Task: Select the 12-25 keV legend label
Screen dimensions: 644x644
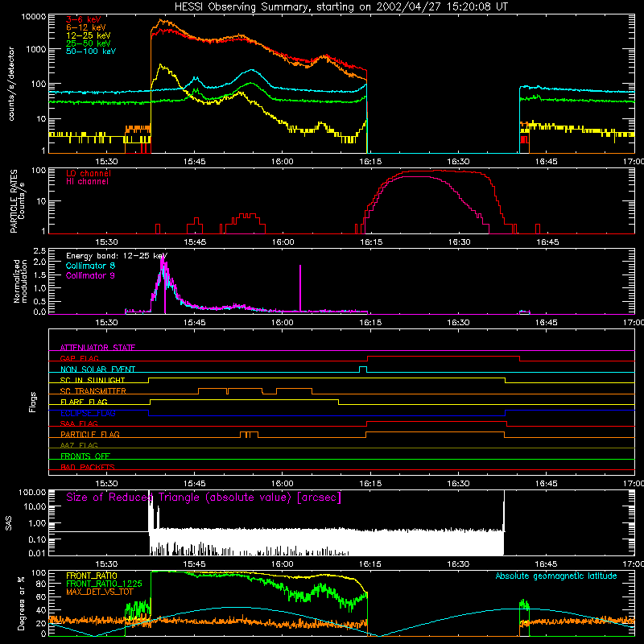Action: coord(89,35)
